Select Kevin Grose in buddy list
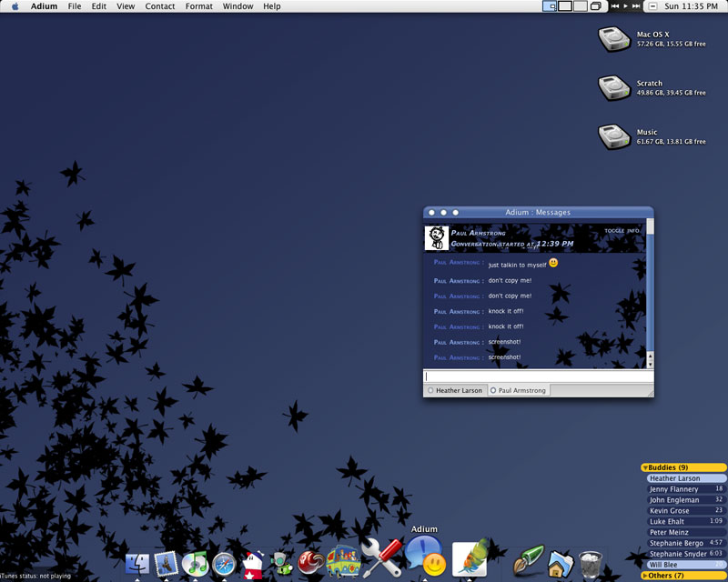Screen dimensions: 728x582 (669, 511)
